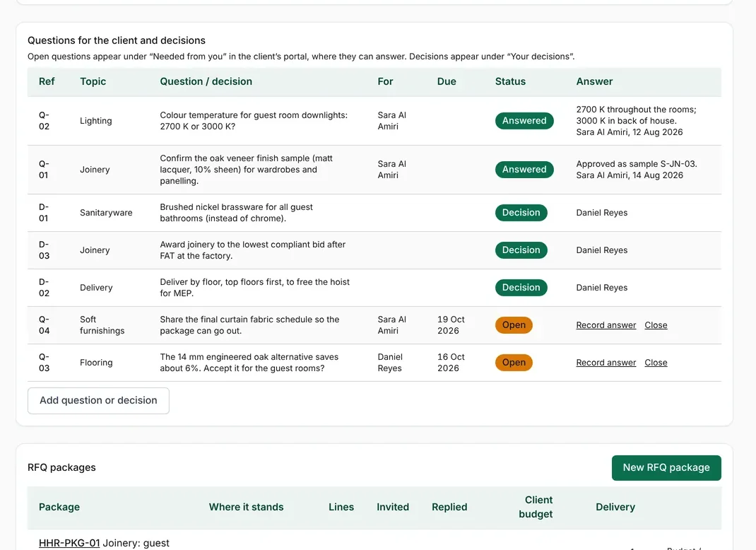This screenshot has height=550, width=756.
Task: Click the Where it stands column header
Action: pyautogui.click(x=246, y=507)
